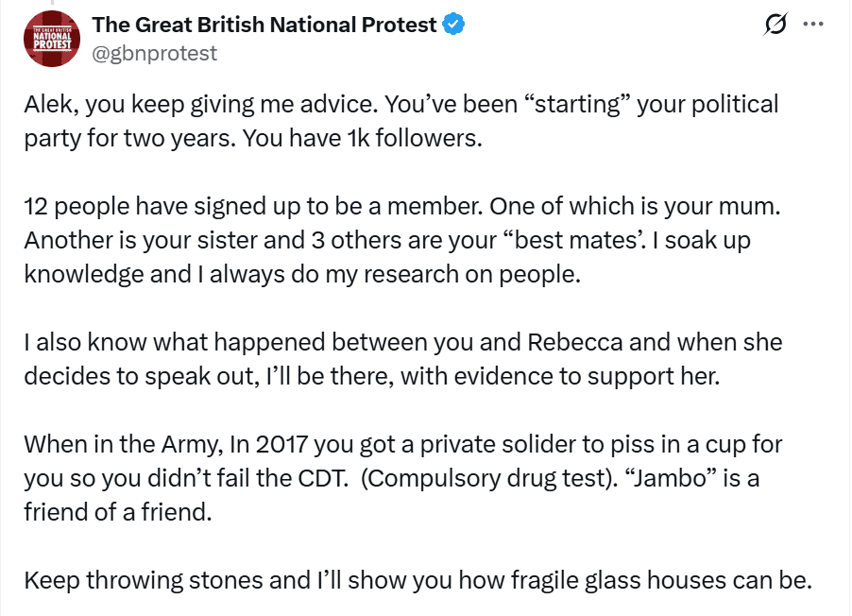This screenshot has width=852, height=616.
Task: Click the text "(Compulsory drug test)"
Action: coord(481,478)
